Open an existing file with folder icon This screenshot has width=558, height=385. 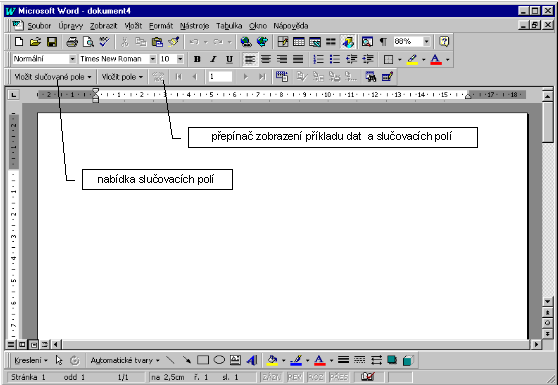point(35,42)
